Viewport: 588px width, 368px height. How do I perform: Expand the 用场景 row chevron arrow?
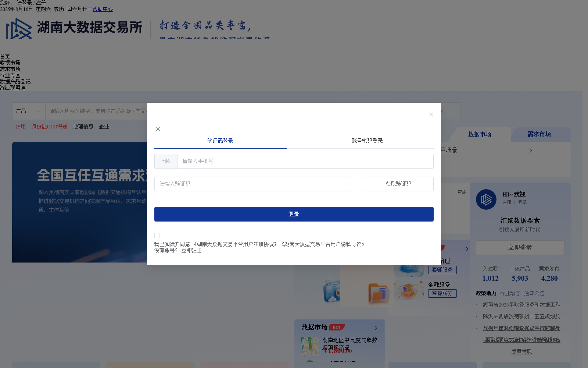coord(530,151)
